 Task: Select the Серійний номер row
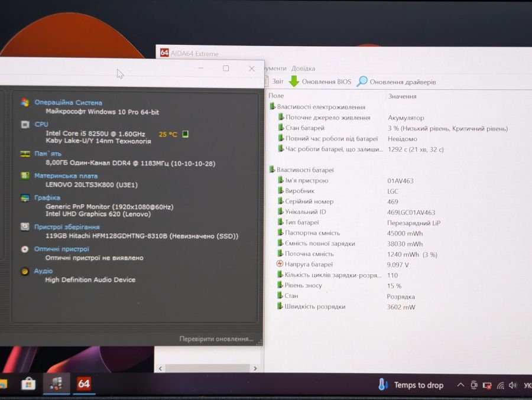338,201
